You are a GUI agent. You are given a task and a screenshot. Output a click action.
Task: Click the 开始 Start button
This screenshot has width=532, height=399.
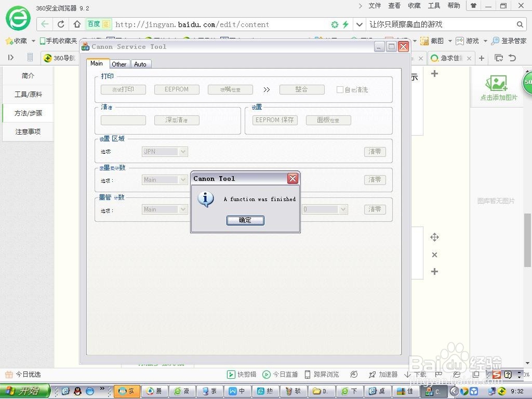pos(25,391)
